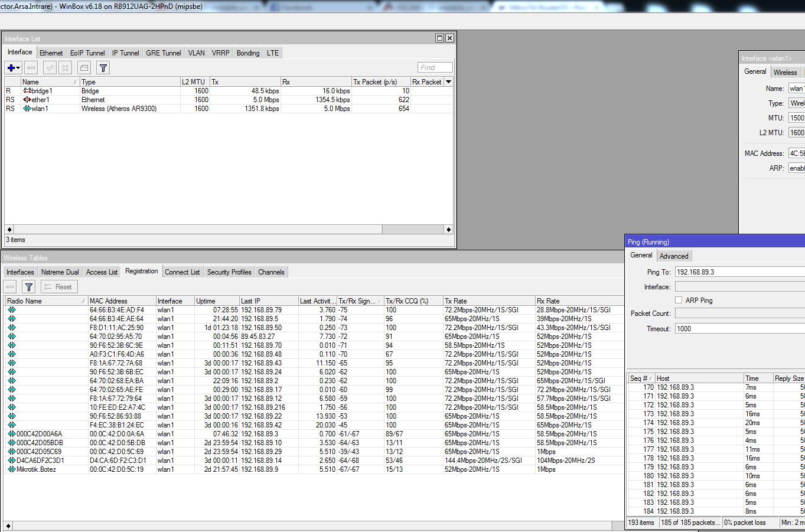This screenshot has width=805, height=532.
Task: Click the Interface field in Ping window
Action: [739, 287]
